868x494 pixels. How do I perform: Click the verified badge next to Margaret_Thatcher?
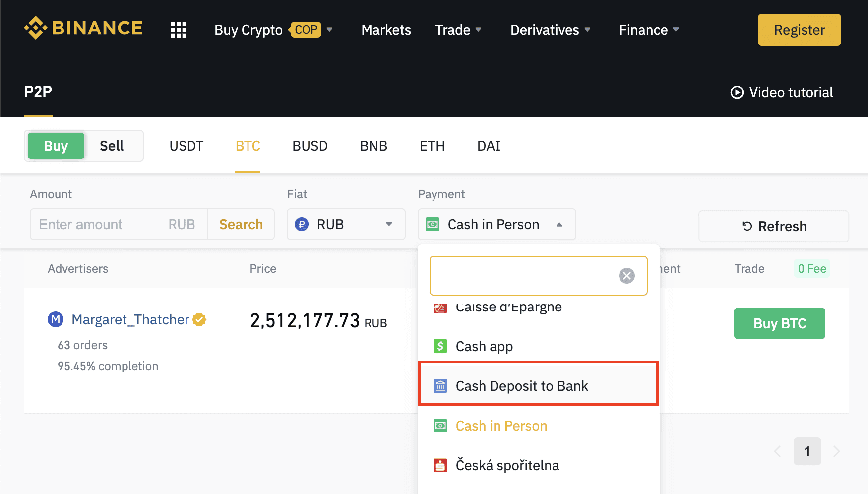tap(199, 319)
